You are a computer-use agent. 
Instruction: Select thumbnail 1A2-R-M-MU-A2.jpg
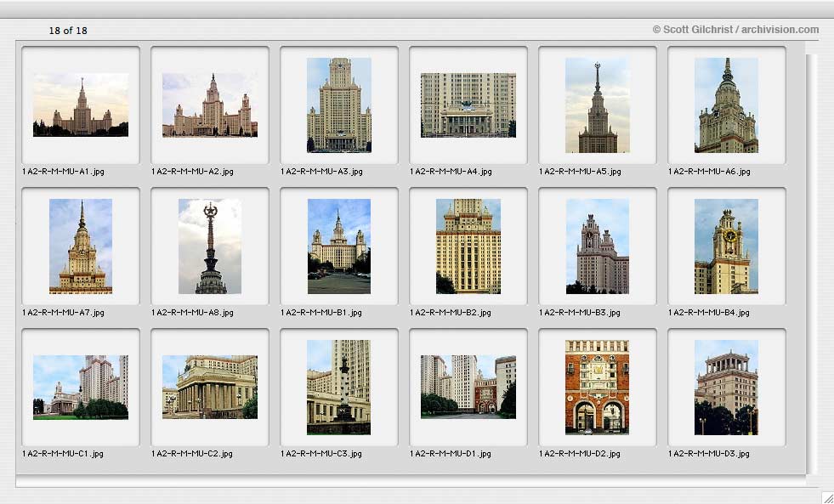210,105
